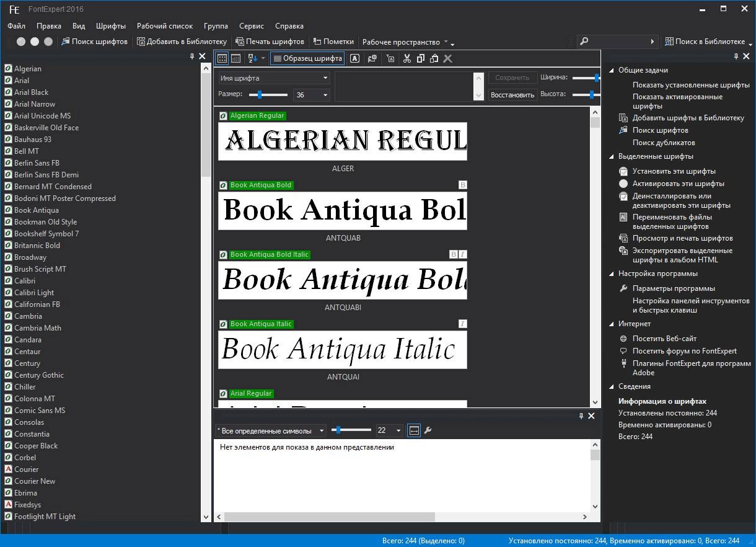Collapse the Выделенные шрифты section
The width and height of the screenshot is (756, 547).
pyautogui.click(x=611, y=156)
